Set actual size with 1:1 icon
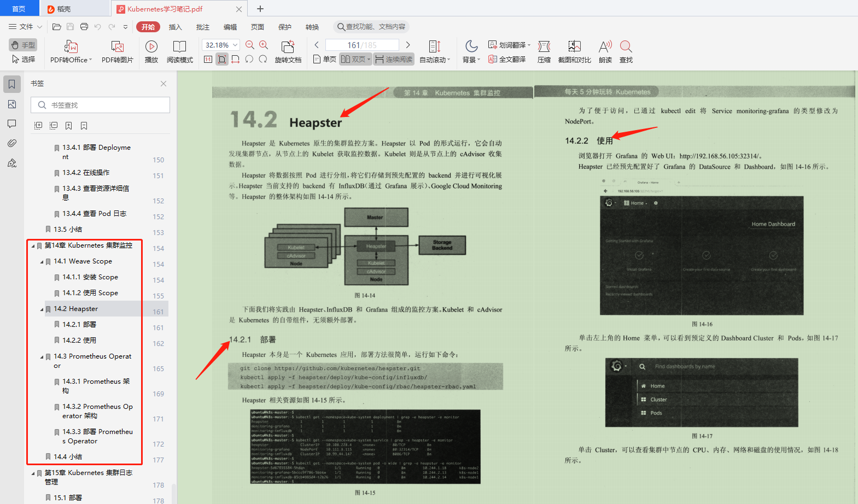Image resolution: width=858 pixels, height=504 pixels. pos(208,59)
